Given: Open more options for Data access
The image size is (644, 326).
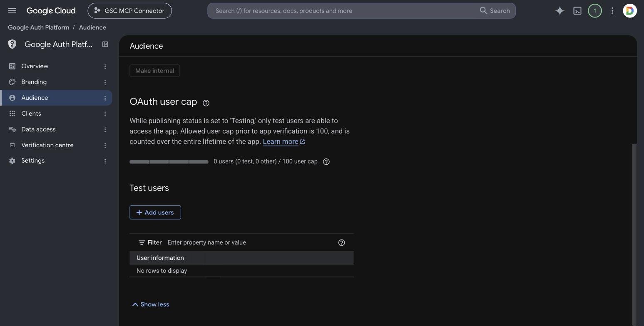Looking at the screenshot, I should point(105,130).
